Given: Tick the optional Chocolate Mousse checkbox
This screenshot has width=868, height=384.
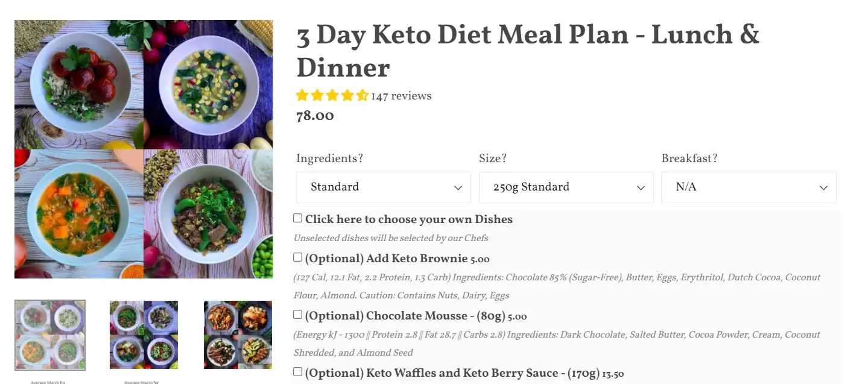Looking at the screenshot, I should tap(298, 315).
